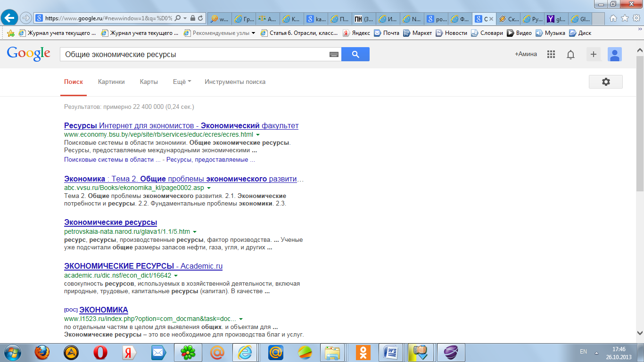
Task: Open the Ещё search menu dropdown
Action: [182, 82]
